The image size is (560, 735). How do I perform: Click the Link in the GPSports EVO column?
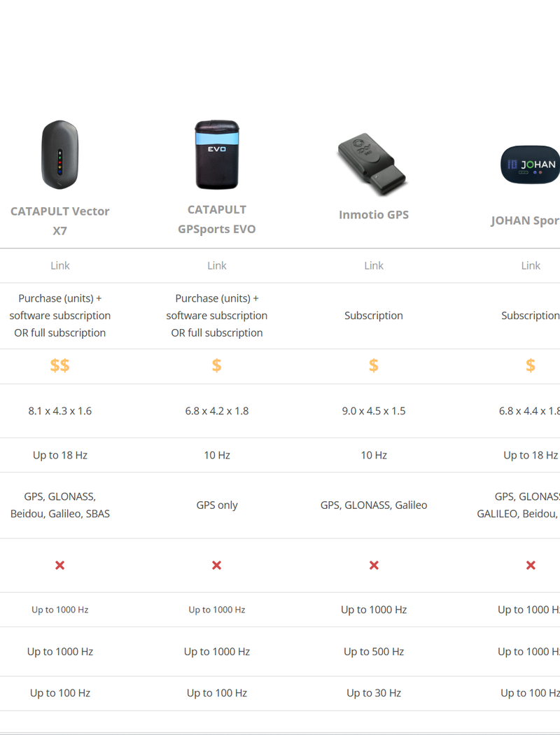(217, 265)
